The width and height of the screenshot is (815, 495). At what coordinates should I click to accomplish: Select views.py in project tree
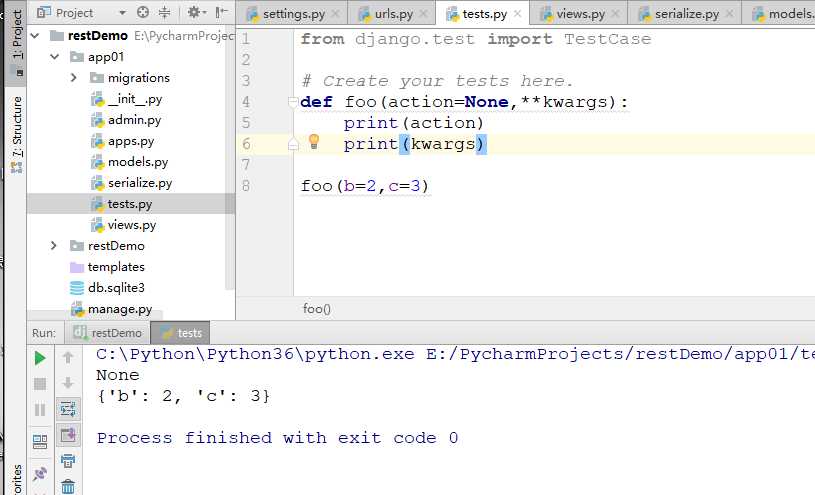coord(124,225)
